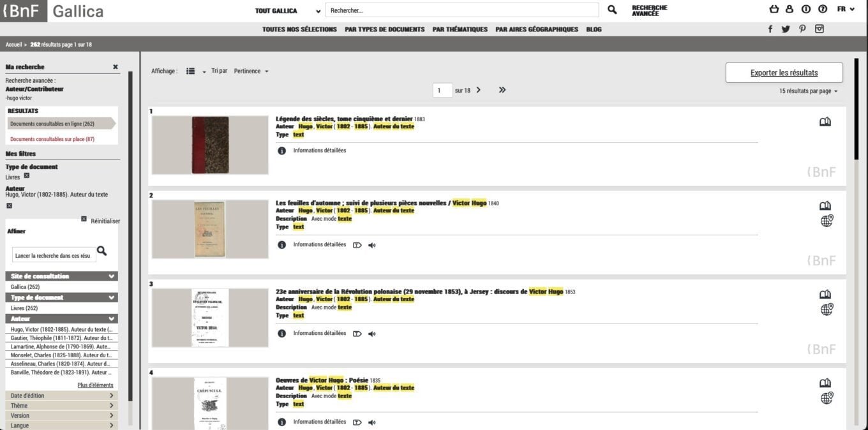Go to Accueil breadcrumb

[x=13, y=45]
